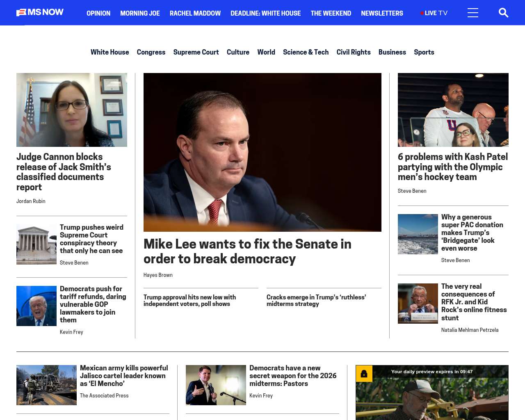Select the White House topic tab
525x420 pixels.
tap(110, 52)
